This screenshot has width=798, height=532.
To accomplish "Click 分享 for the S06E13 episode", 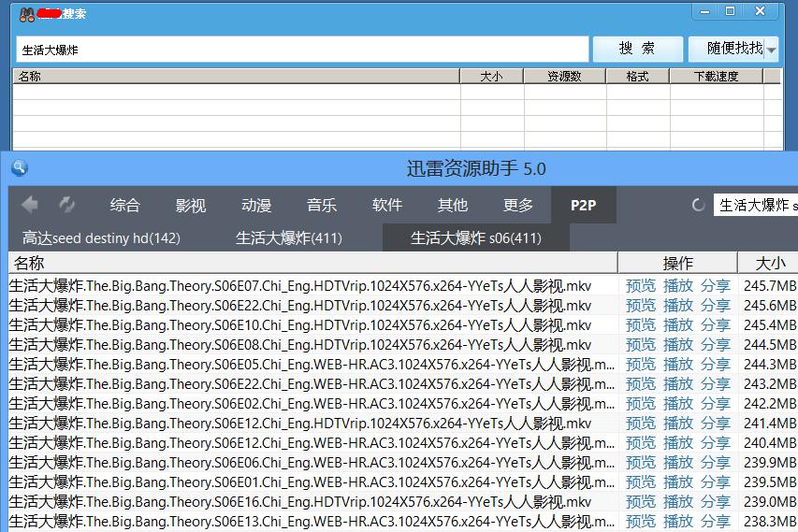I will (716, 521).
